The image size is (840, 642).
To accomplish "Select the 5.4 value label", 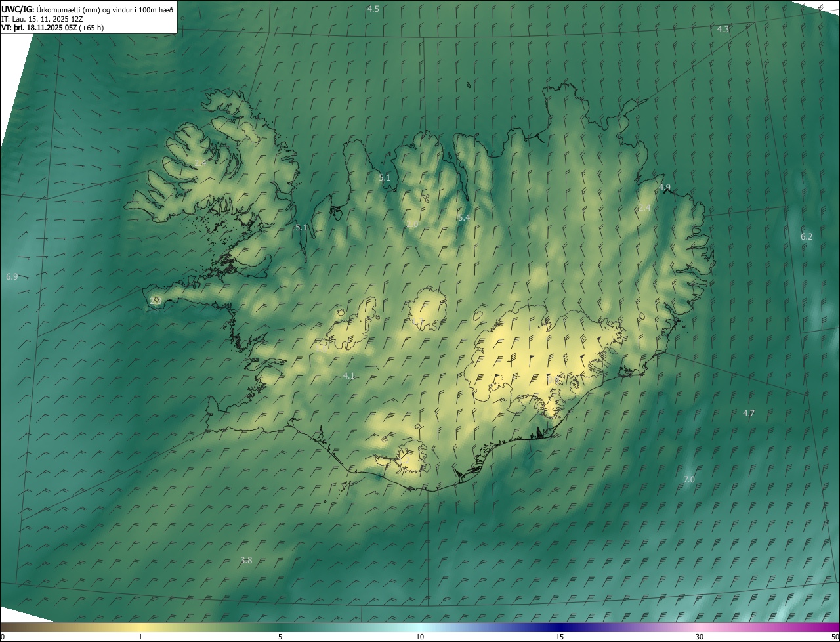I will pos(464,218).
